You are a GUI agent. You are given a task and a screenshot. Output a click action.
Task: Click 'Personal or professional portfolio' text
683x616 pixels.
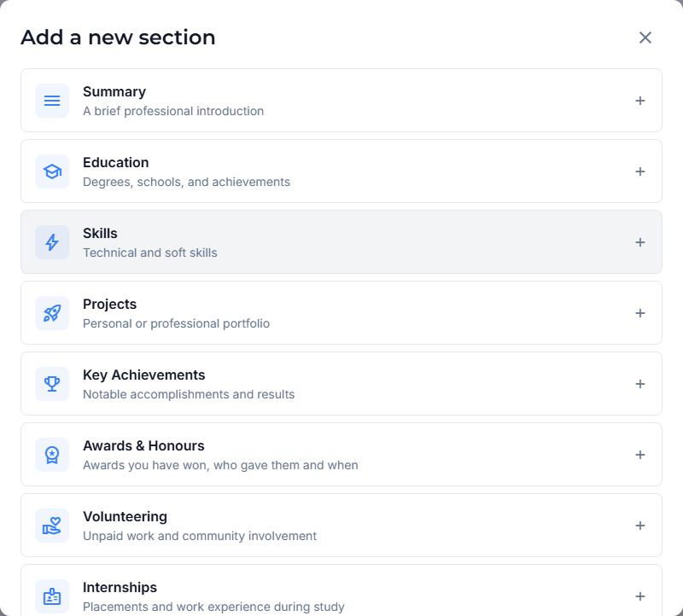(x=177, y=323)
